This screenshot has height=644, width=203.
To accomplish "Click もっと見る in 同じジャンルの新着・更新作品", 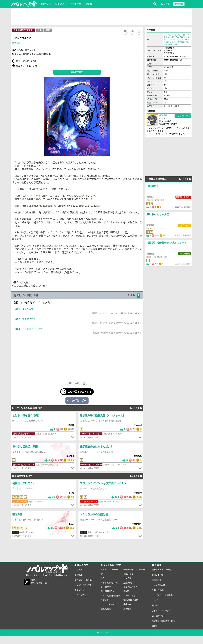I will pyautogui.click(x=136, y=408).
